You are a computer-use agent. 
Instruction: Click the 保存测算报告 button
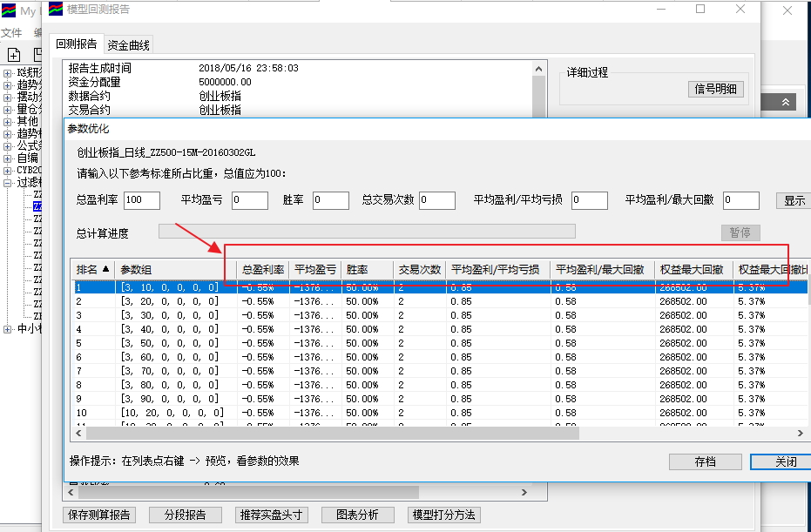click(99, 515)
